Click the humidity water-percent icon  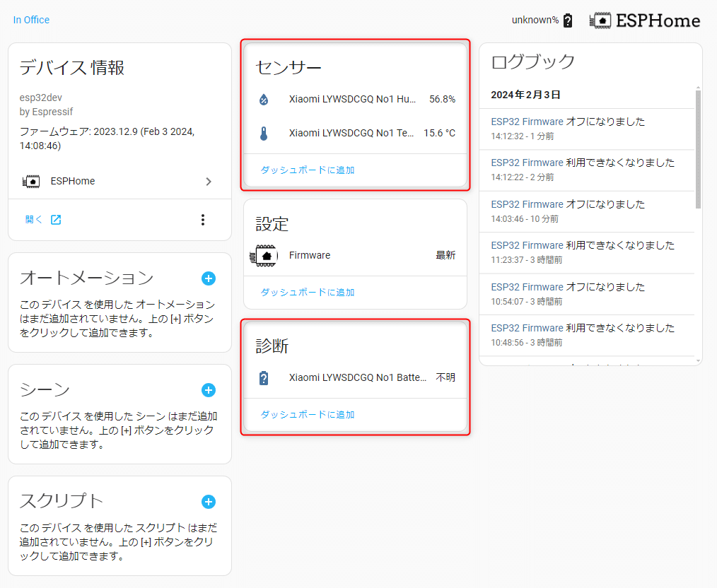[264, 99]
